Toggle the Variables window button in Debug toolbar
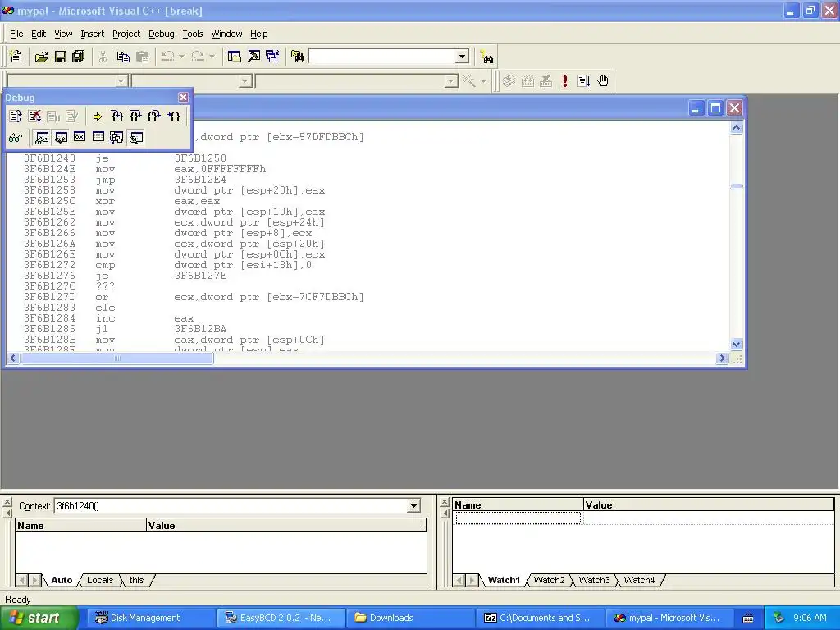Image resolution: width=840 pixels, height=630 pixels. [61, 138]
